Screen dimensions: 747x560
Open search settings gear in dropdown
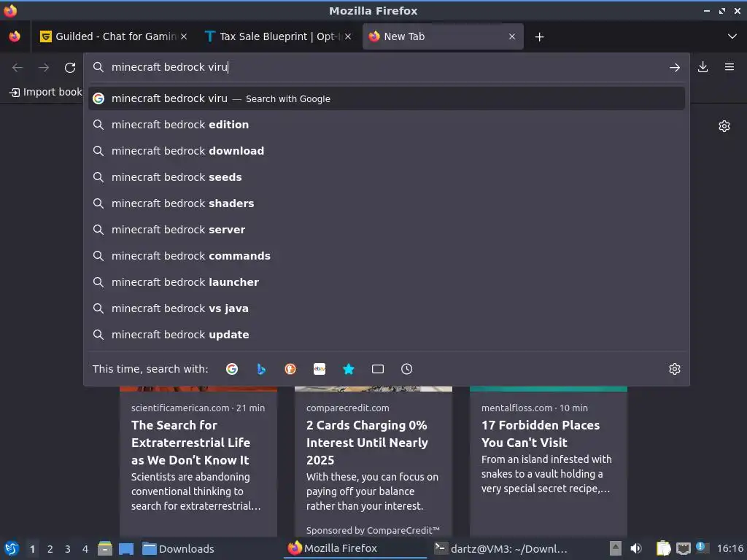point(675,369)
